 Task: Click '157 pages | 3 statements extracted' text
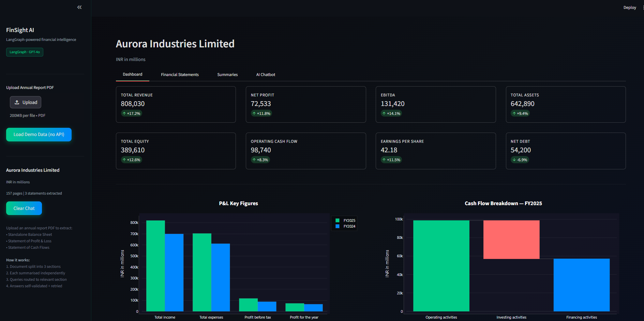point(34,193)
